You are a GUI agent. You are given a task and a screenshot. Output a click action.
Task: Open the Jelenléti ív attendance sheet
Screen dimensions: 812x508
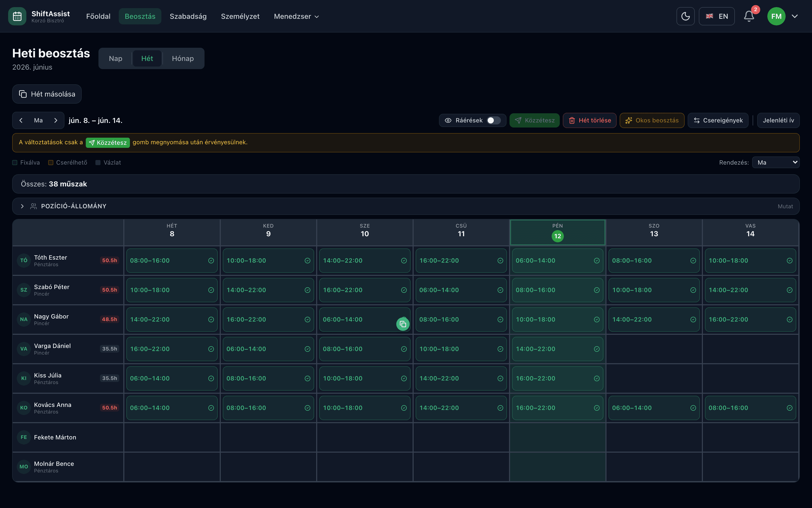tap(779, 120)
